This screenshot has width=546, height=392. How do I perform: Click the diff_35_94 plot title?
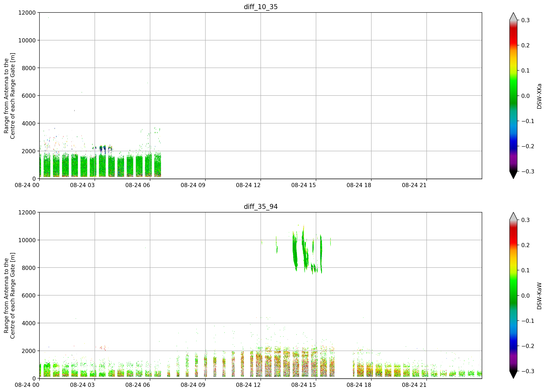261,207
